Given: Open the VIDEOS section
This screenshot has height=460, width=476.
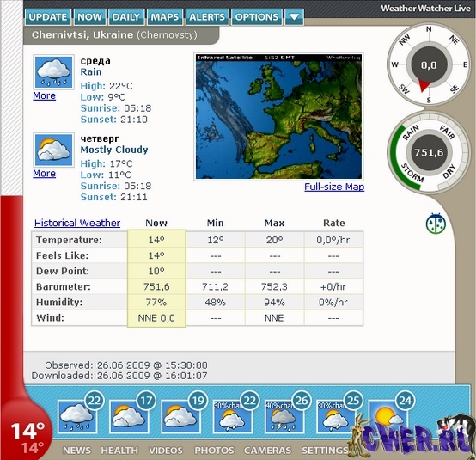Looking at the screenshot, I should click(x=166, y=451).
